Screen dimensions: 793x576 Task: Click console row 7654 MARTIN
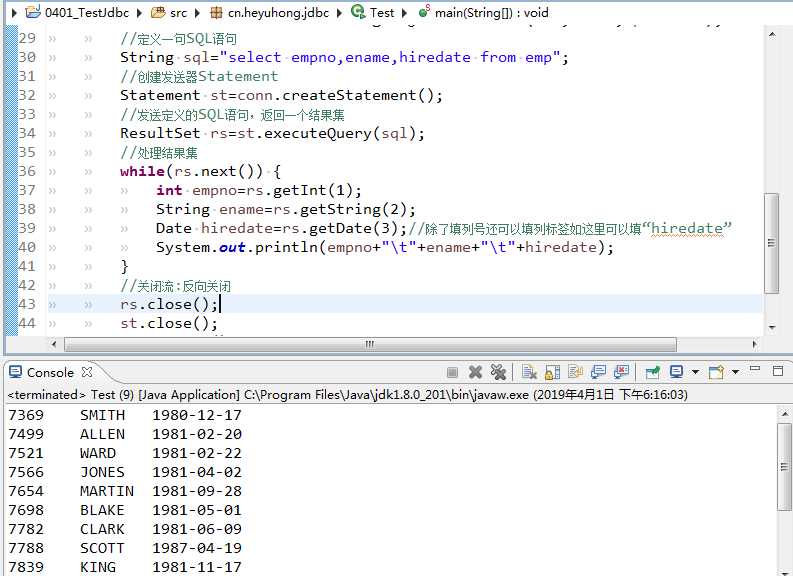tap(125, 491)
